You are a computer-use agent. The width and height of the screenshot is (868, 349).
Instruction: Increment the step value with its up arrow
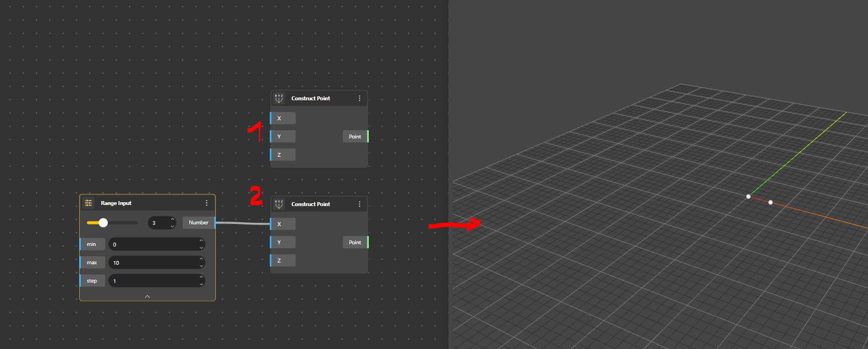[x=201, y=278]
